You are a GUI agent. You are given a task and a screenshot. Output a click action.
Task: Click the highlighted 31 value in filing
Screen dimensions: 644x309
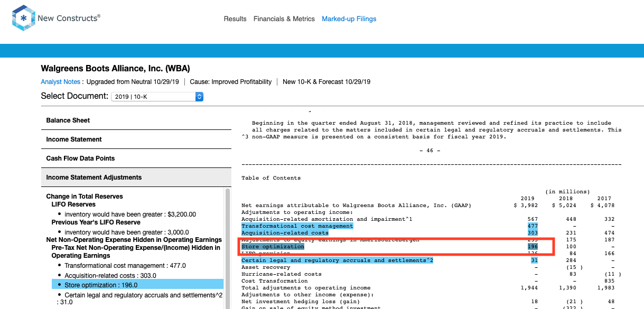point(534,260)
